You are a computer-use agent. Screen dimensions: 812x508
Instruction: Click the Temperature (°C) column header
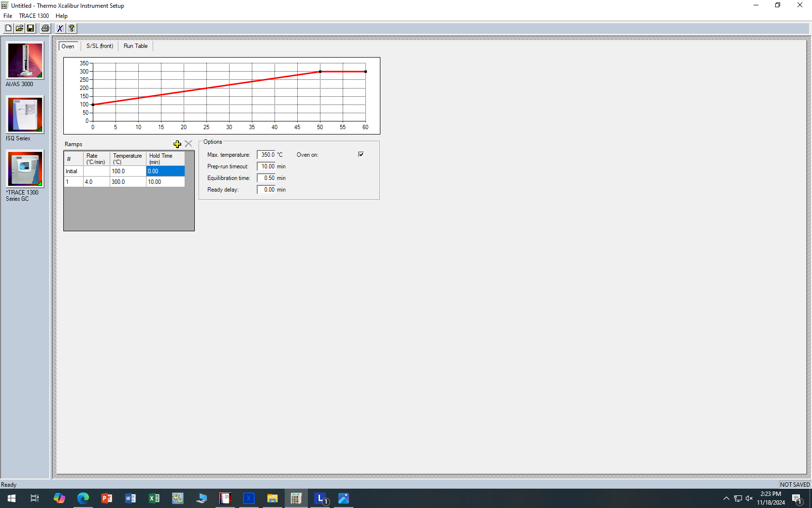[128, 159]
